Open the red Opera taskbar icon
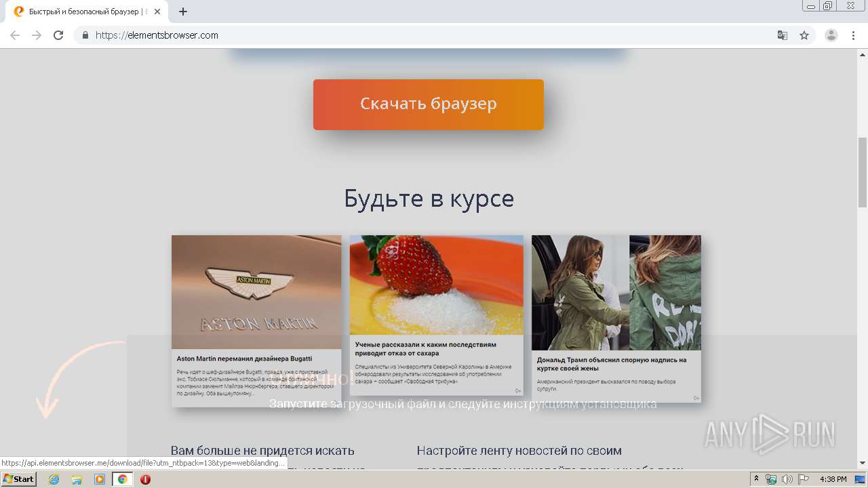Viewport: 868px width, 488px height. click(145, 479)
